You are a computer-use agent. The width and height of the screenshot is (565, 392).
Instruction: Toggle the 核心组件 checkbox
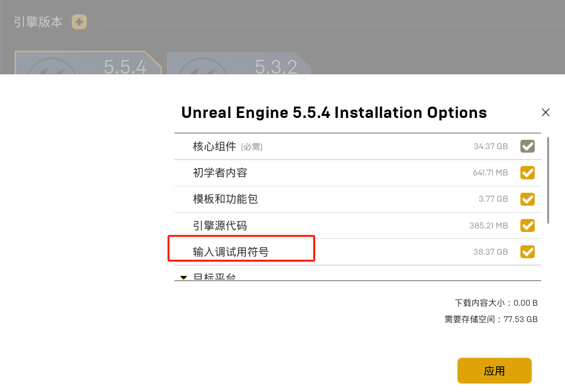pyautogui.click(x=527, y=146)
